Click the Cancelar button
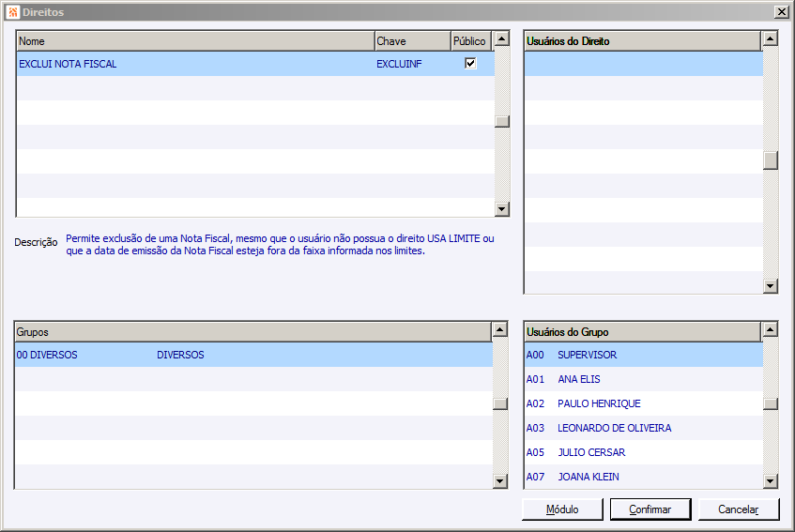The width and height of the screenshot is (795, 532). [738, 509]
